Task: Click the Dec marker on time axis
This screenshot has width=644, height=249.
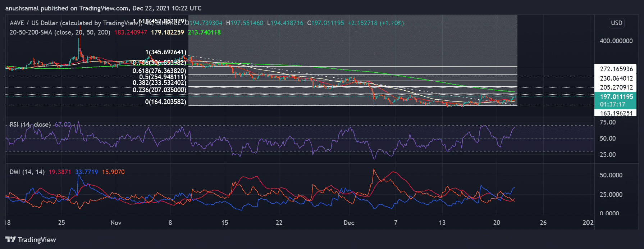Action: click(349, 223)
